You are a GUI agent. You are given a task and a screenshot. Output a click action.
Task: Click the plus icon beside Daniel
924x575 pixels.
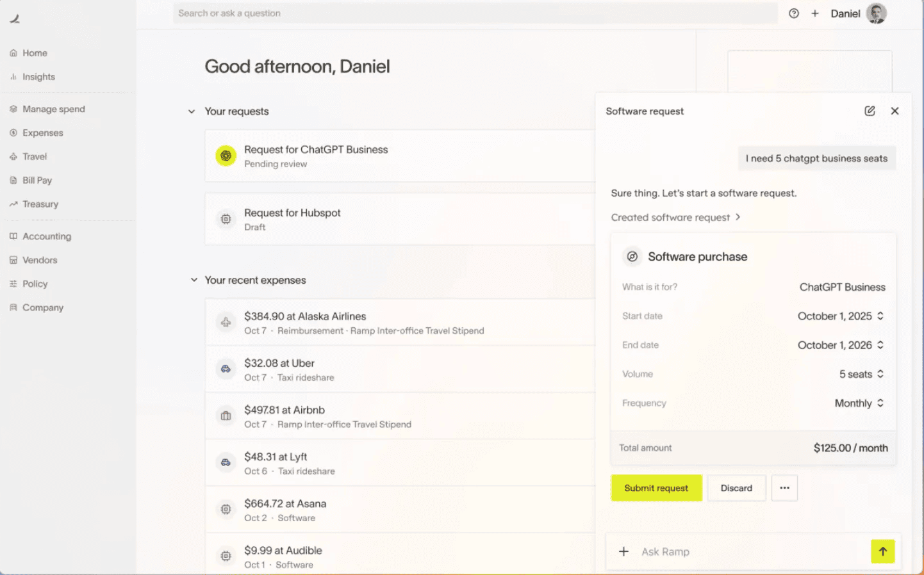point(815,13)
